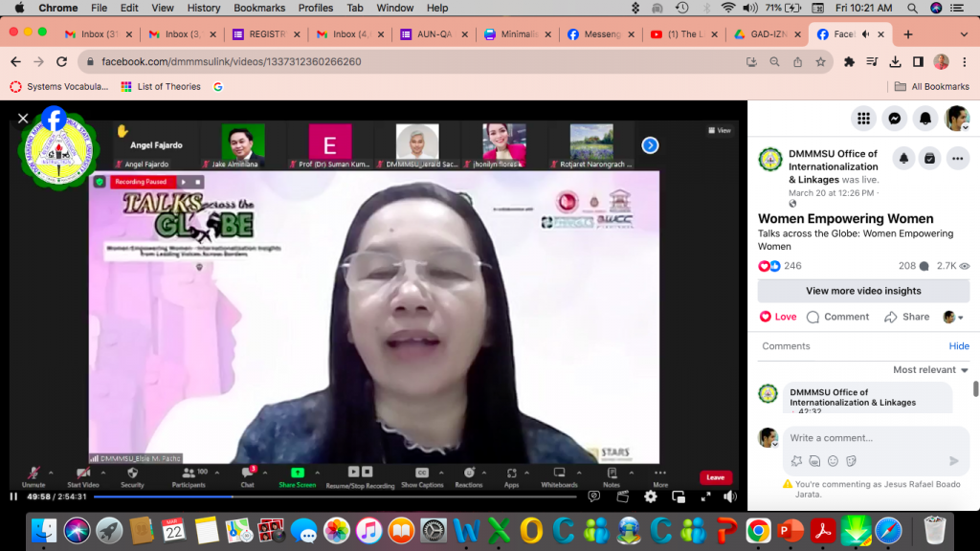The width and height of the screenshot is (980, 551).
Task: Share the video post
Action: pyautogui.click(x=907, y=317)
